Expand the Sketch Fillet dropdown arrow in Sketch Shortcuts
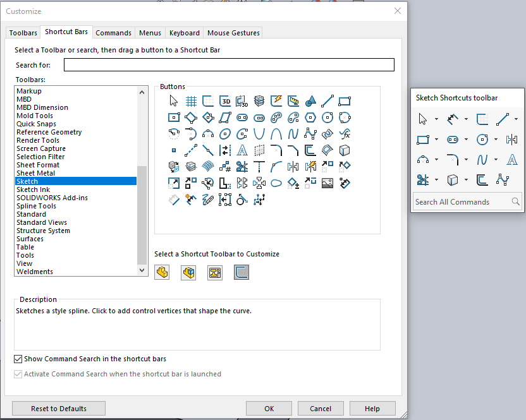 pyautogui.click(x=466, y=160)
